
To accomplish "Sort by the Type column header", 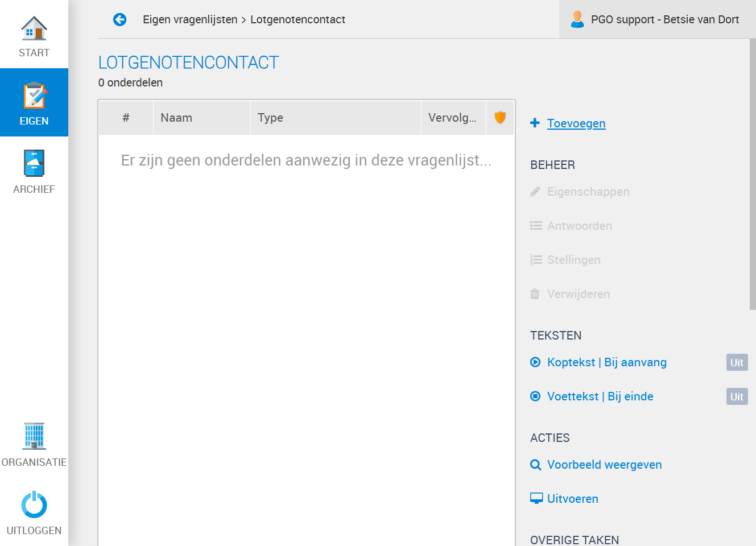I will 336,118.
